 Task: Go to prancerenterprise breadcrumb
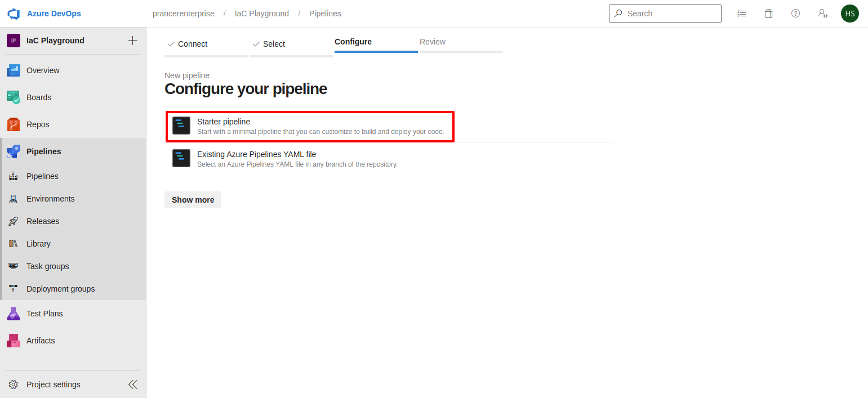tap(184, 14)
